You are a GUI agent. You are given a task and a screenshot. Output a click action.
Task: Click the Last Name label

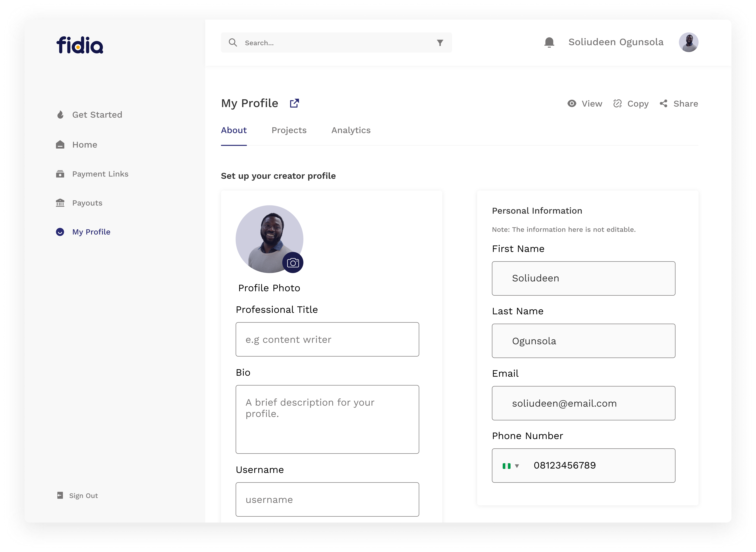click(518, 311)
